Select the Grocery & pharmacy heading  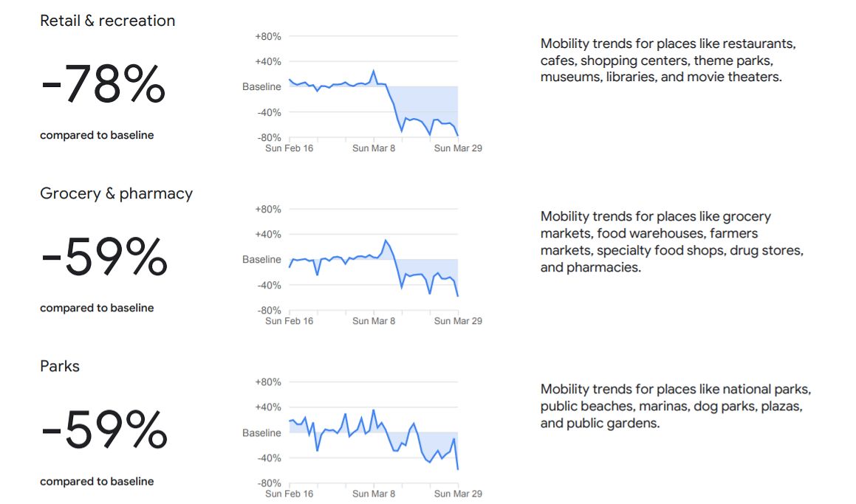coord(116,193)
